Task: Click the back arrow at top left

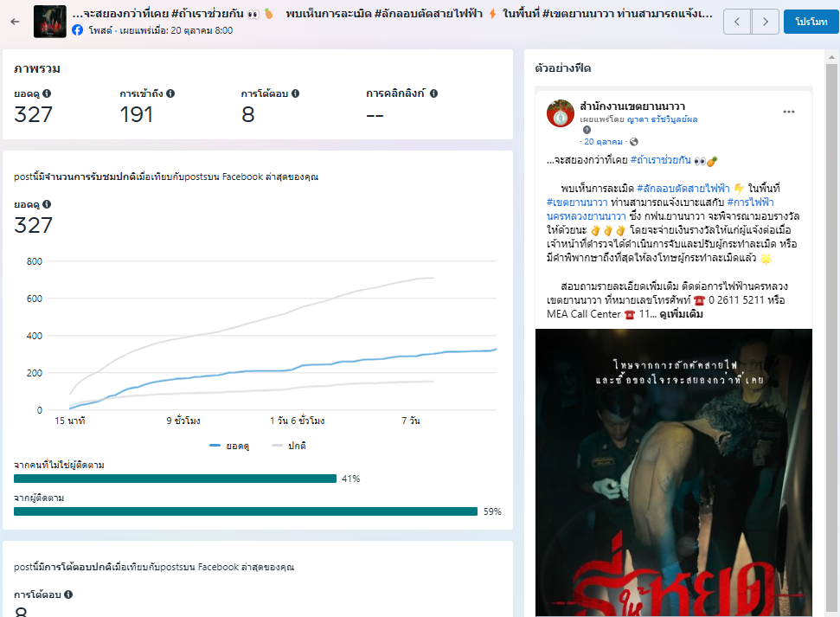Action: (x=15, y=22)
